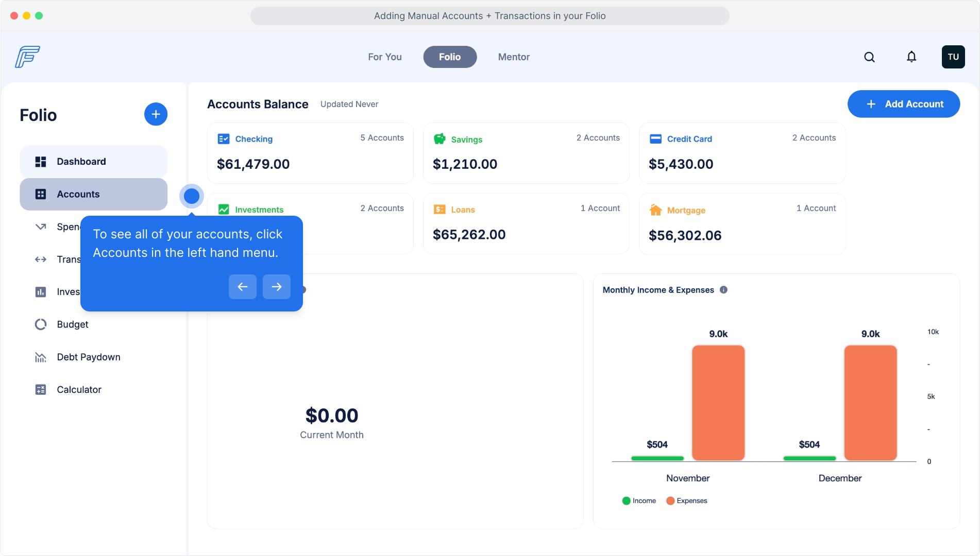The height and width of the screenshot is (556, 980).
Task: Toggle the Income legend item
Action: pyautogui.click(x=639, y=501)
